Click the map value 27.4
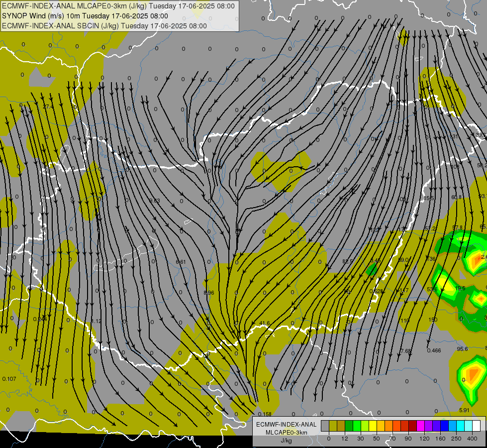 click(x=48, y=107)
